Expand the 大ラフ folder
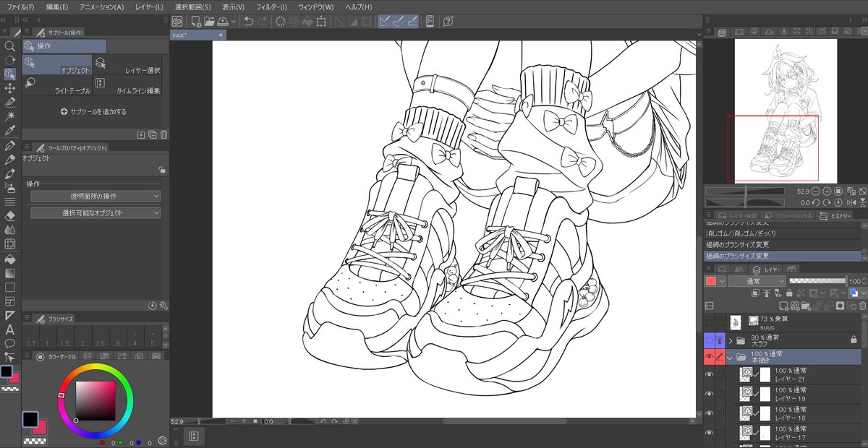The width and height of the screenshot is (868, 448). coord(731,340)
